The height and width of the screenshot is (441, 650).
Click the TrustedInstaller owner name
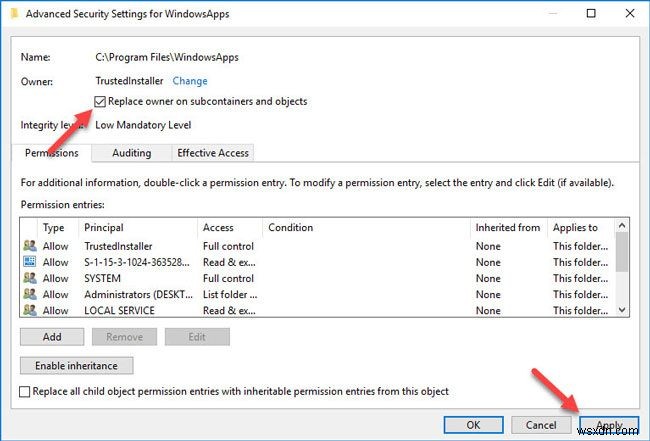point(129,81)
